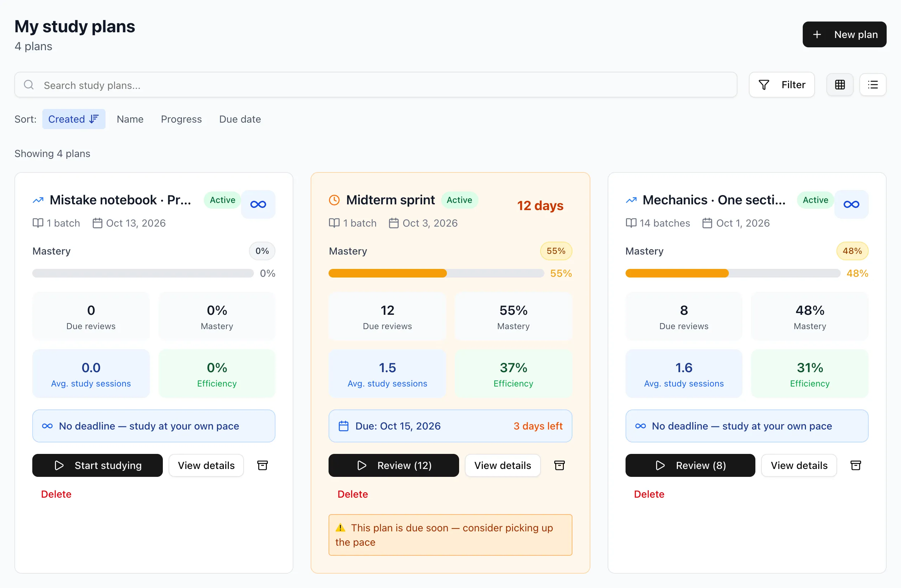This screenshot has width=901, height=588.
Task: Archive the Midterm sprint plan
Action: (559, 465)
